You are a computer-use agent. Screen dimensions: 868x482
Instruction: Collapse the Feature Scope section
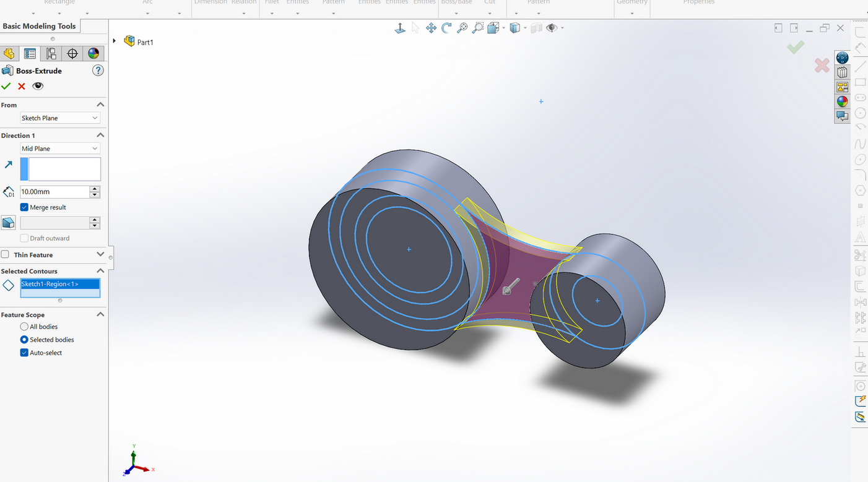pyautogui.click(x=100, y=314)
